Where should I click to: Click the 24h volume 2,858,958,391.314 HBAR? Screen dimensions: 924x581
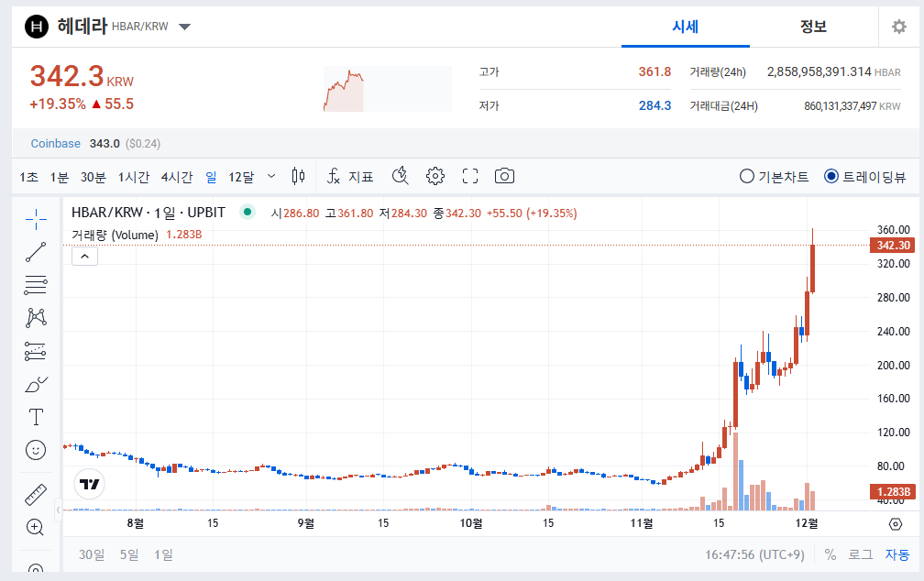point(833,71)
